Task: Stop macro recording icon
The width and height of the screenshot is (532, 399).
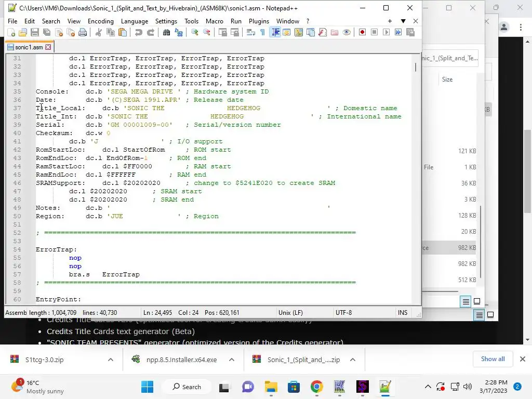Action: click(374, 32)
